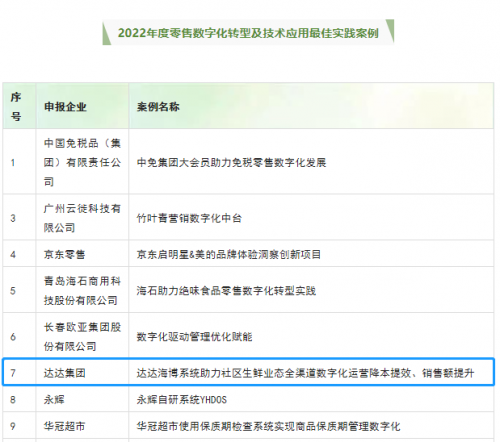Click the company "青岛海石商用科技股份有限公司"
The image size is (500, 442).
[82, 291]
